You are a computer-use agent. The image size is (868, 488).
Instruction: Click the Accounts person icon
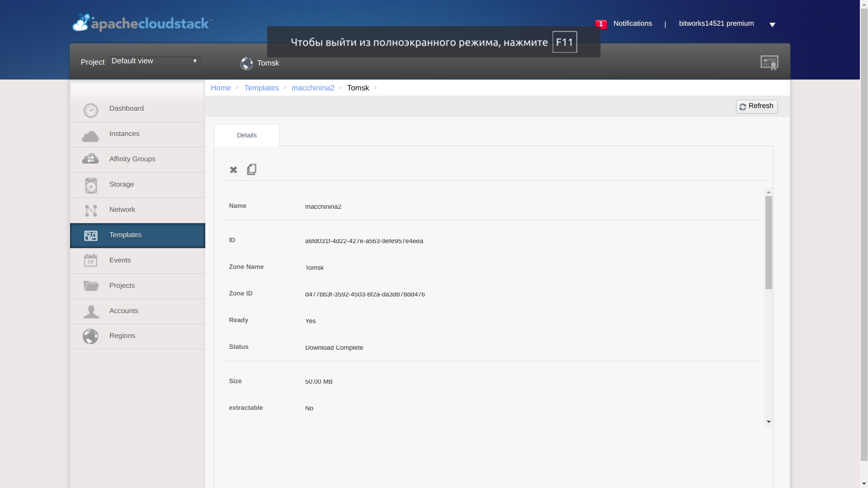pos(91,311)
